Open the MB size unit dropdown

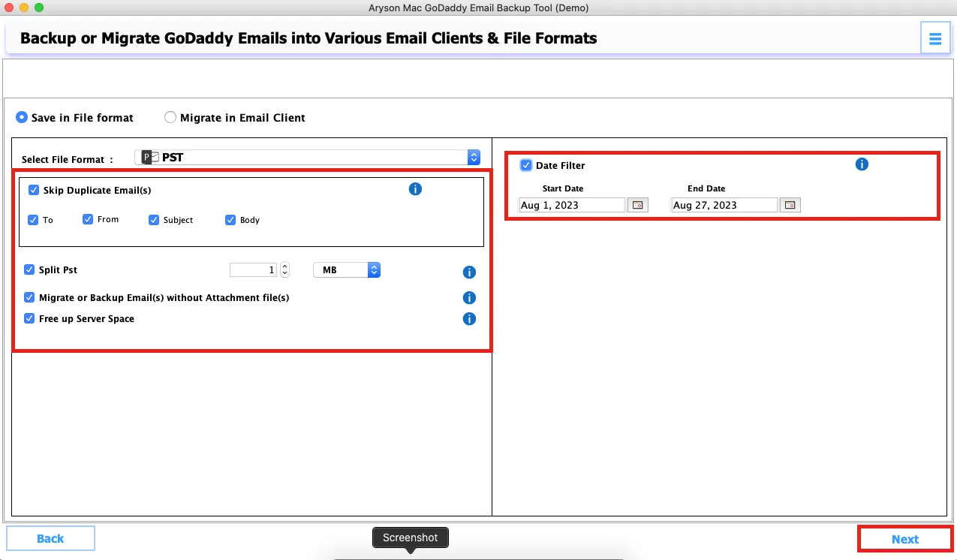point(347,270)
